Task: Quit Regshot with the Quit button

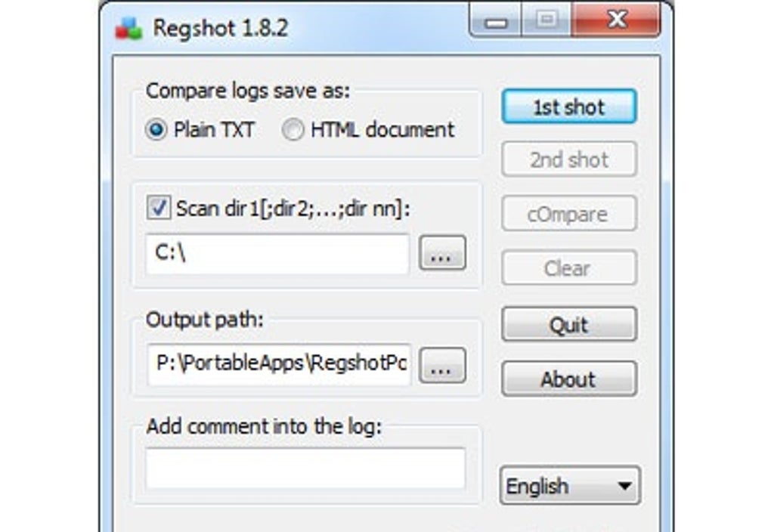Action: click(x=569, y=324)
